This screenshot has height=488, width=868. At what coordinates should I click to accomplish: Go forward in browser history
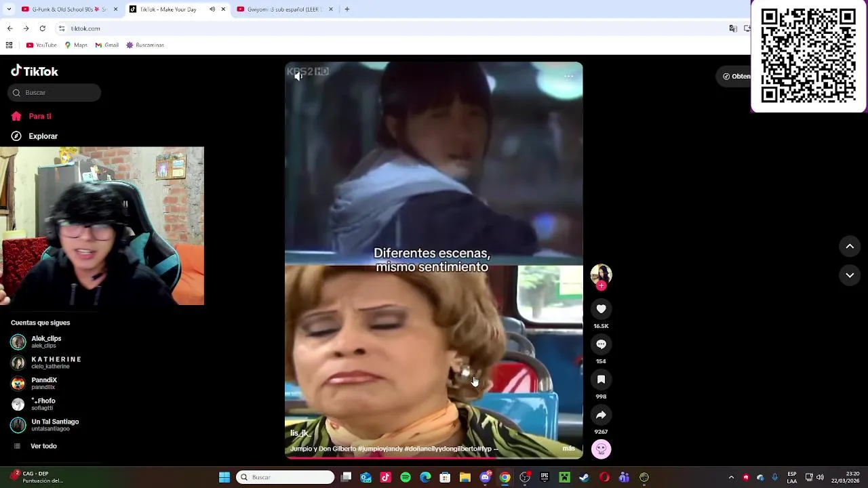(26, 28)
